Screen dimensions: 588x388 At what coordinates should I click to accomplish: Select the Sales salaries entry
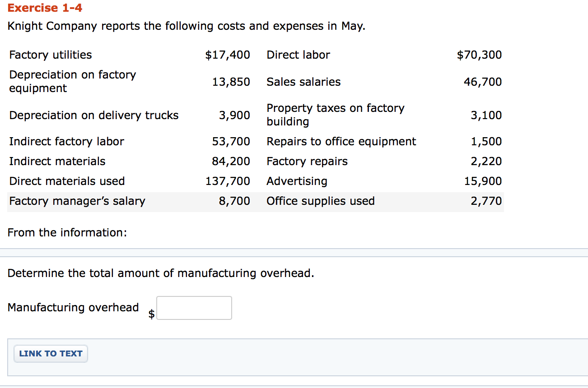(303, 82)
